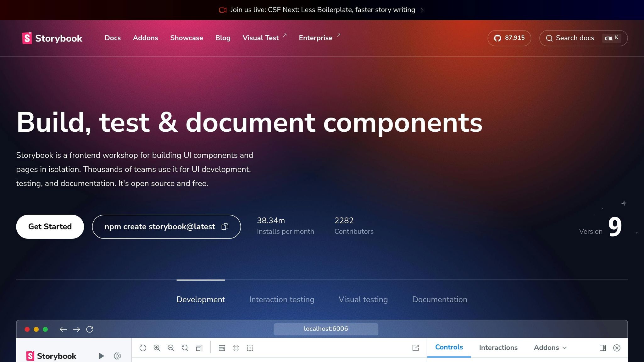The image size is (644, 362).
Task: Switch to Interaction testing tab
Action: coord(281,299)
